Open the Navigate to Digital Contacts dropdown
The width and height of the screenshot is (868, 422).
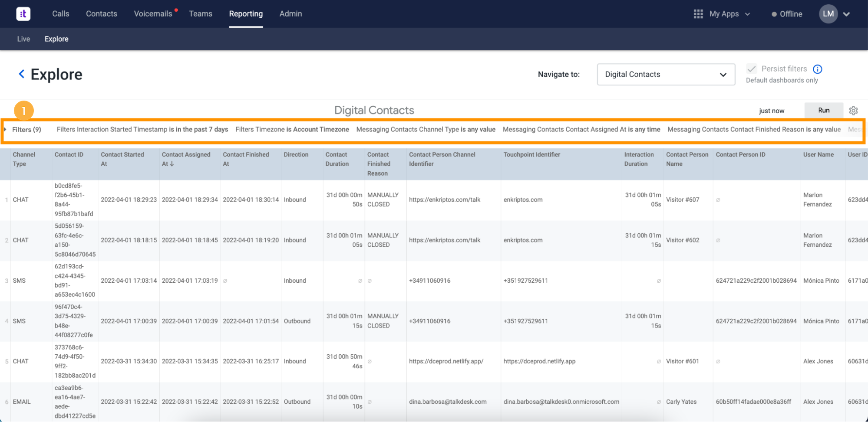coord(666,75)
